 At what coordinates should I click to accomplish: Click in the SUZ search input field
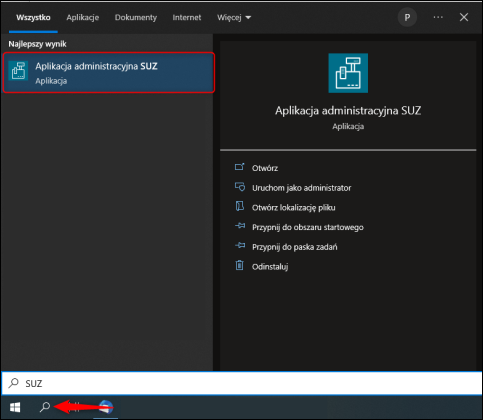(242, 383)
